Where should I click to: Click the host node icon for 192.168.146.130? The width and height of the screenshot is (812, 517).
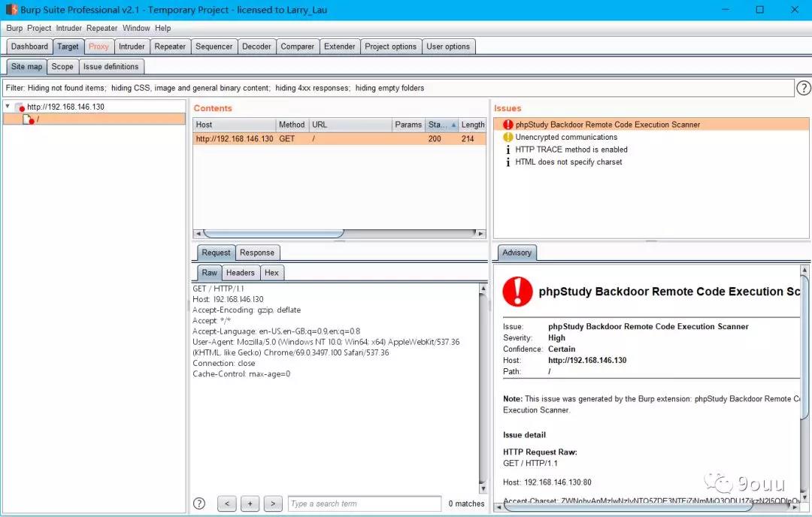[20, 107]
